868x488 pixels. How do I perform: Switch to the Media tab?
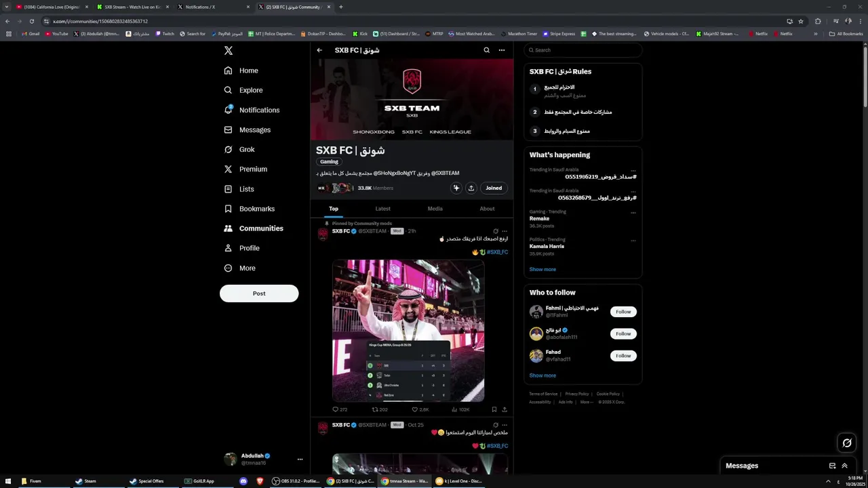tap(435, 209)
